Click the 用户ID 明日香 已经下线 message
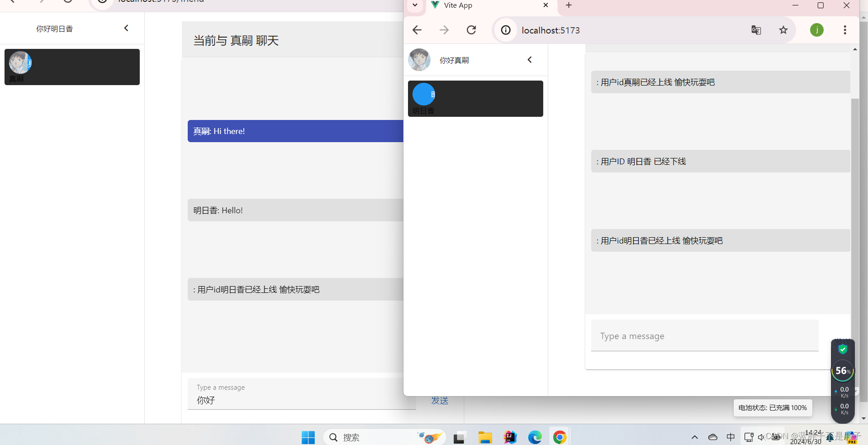The width and height of the screenshot is (868, 445). [721, 161]
